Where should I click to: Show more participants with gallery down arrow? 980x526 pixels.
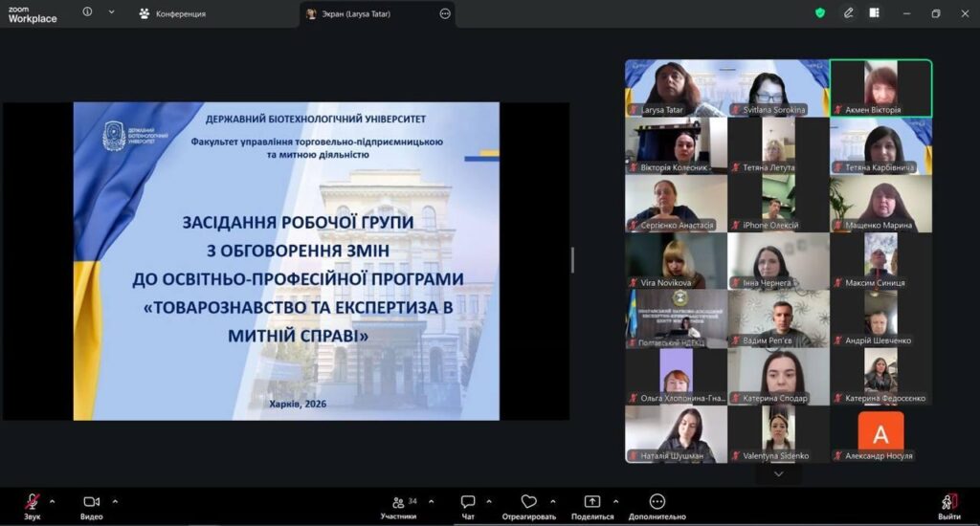pyautogui.click(x=778, y=473)
